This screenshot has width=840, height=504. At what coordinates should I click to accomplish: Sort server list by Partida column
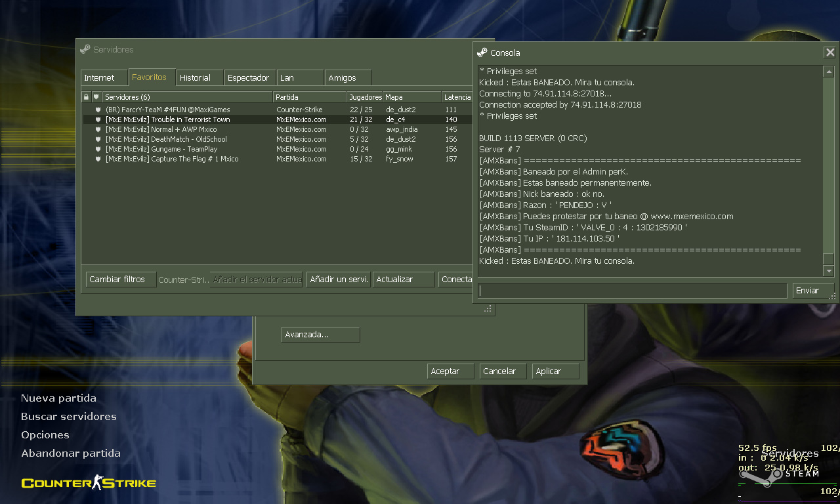tap(310, 97)
